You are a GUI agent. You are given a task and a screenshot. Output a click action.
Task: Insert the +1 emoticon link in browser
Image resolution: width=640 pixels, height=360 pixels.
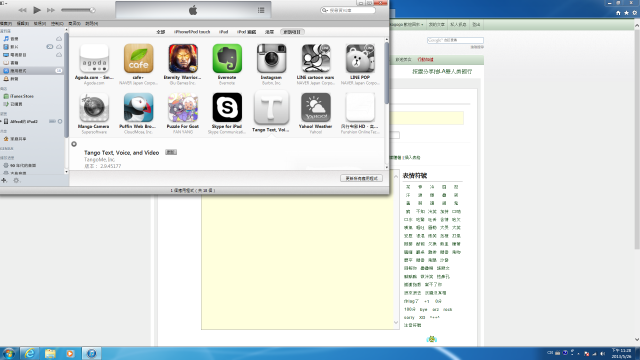pos(427,301)
